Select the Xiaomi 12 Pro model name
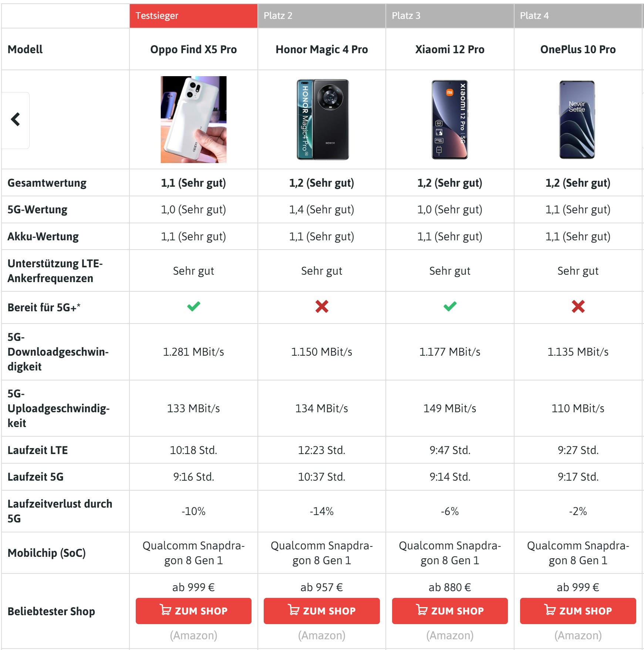The height and width of the screenshot is (650, 644). click(450, 49)
